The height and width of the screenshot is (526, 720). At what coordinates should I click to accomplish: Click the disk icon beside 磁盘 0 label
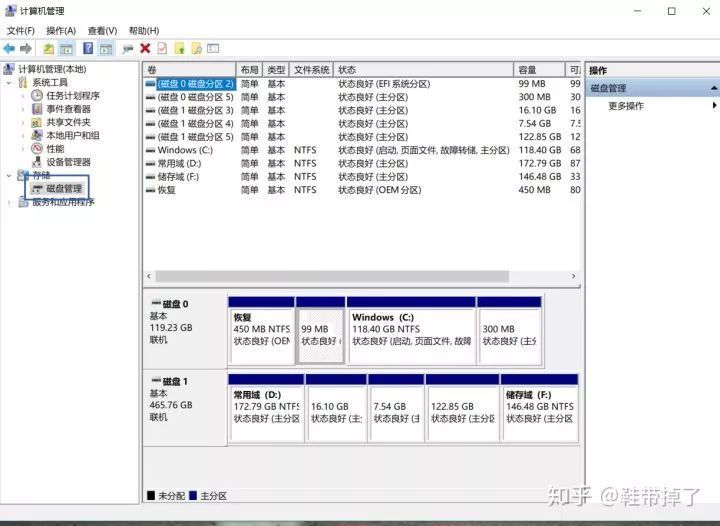coord(156,303)
